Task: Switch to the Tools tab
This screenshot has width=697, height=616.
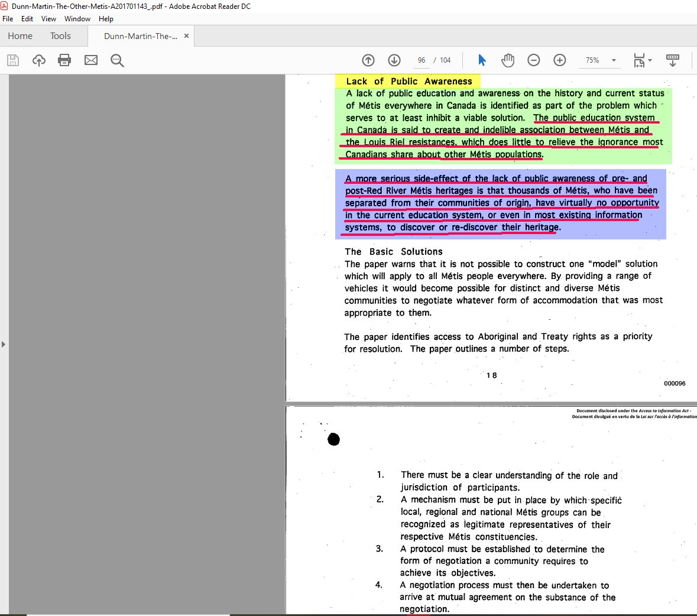Action: (x=60, y=36)
